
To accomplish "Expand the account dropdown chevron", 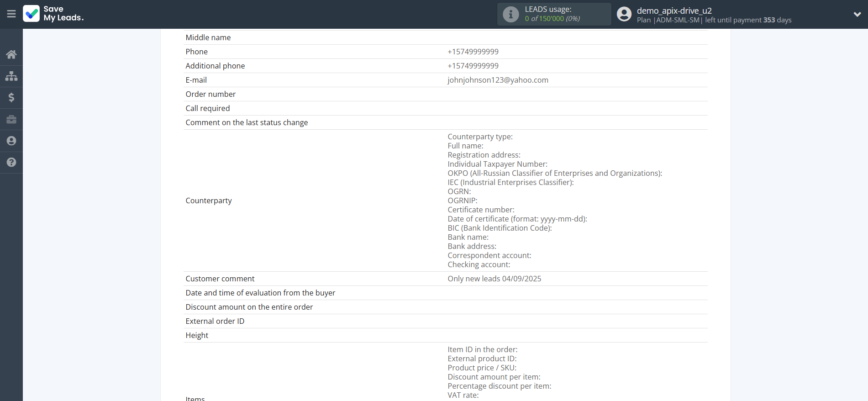I will (x=857, y=14).
